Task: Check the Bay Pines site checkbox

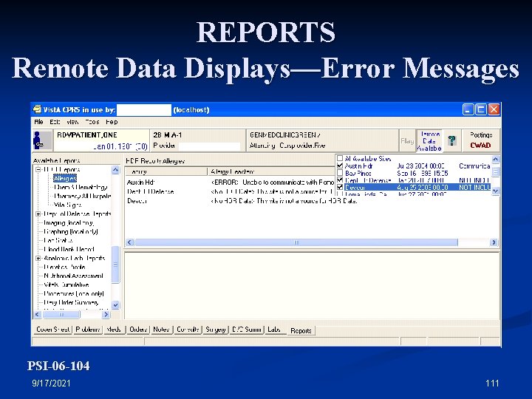Action: click(340, 173)
